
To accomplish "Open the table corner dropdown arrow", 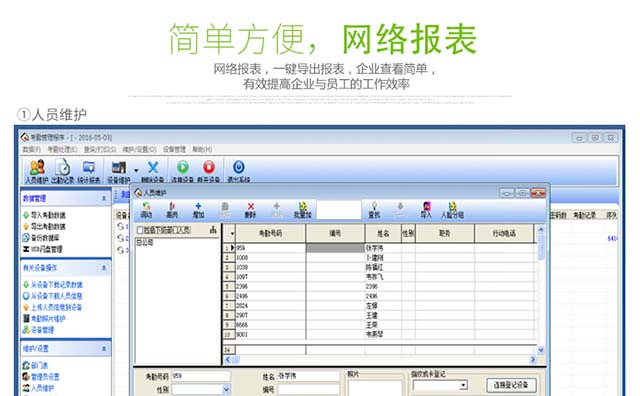I will (x=232, y=234).
